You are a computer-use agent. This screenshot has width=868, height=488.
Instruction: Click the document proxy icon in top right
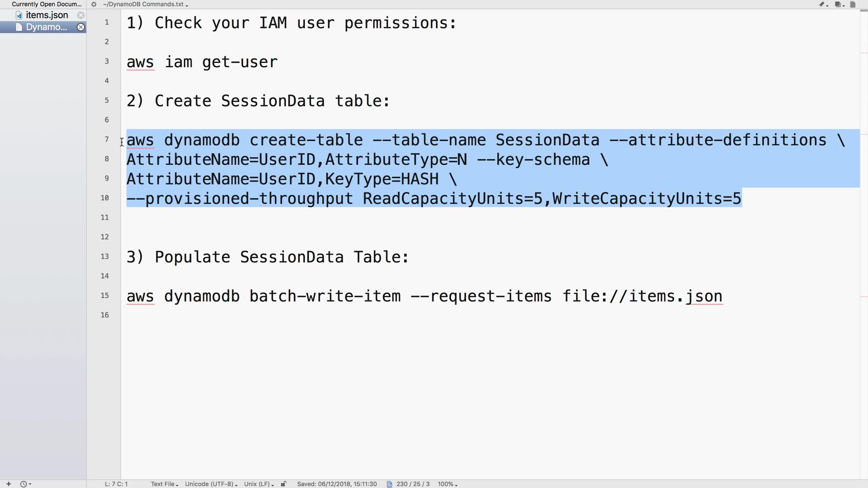[853, 5]
